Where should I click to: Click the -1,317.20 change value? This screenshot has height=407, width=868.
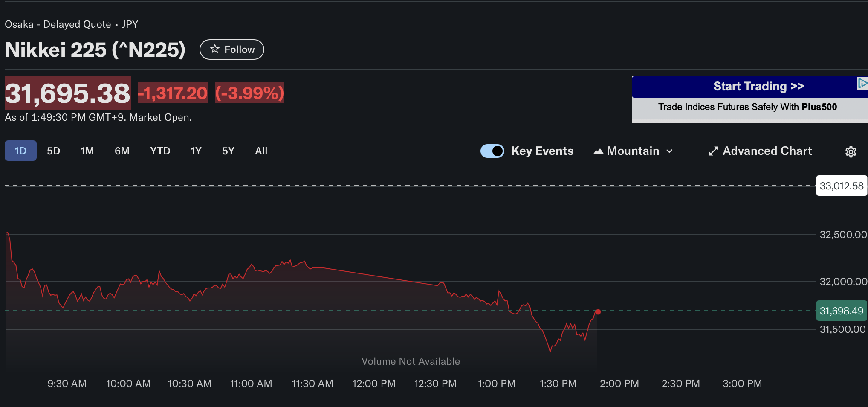coord(173,93)
